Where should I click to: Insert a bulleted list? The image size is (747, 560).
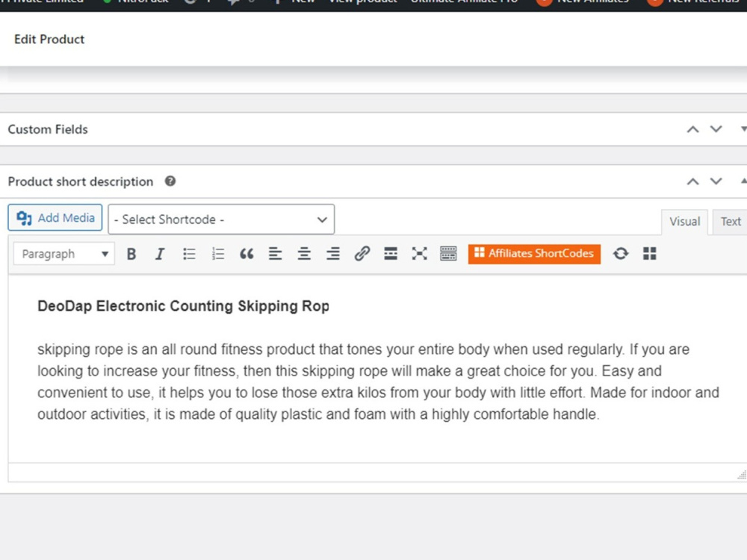[189, 254]
